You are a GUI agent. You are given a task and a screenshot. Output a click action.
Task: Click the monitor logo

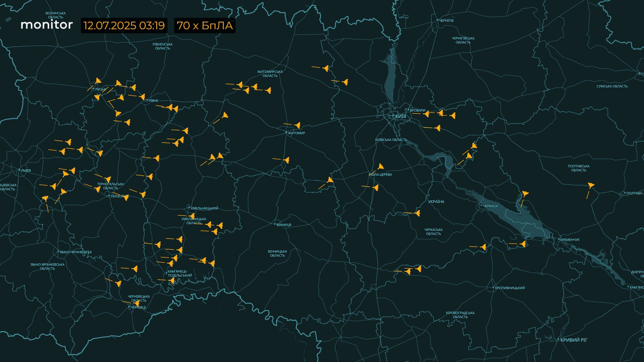tap(47, 25)
